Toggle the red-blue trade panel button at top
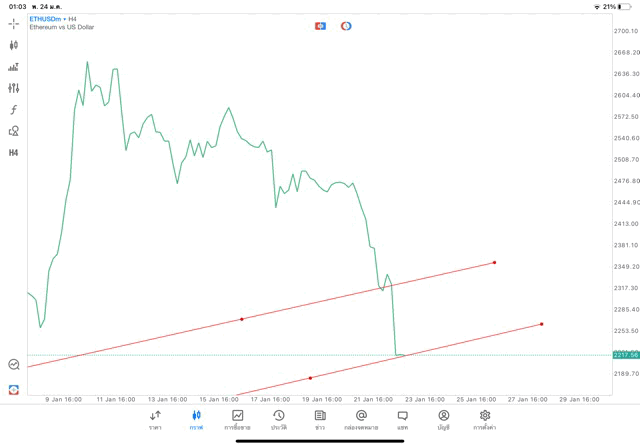This screenshot has width=640, height=447. (x=320, y=25)
